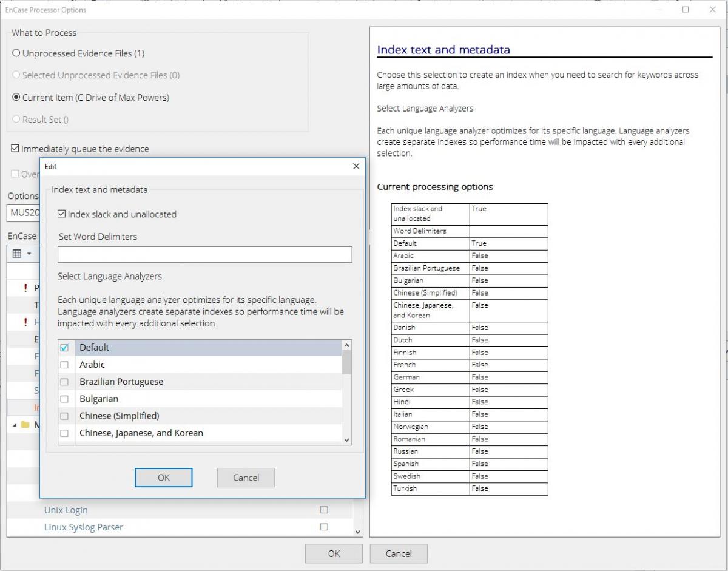Click the folder icon in the tree

25,425
